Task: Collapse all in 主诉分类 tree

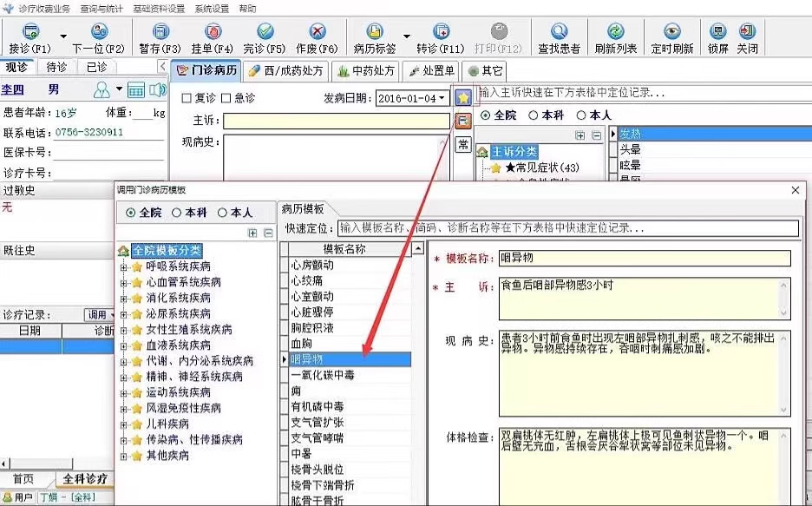Action: click(x=597, y=135)
